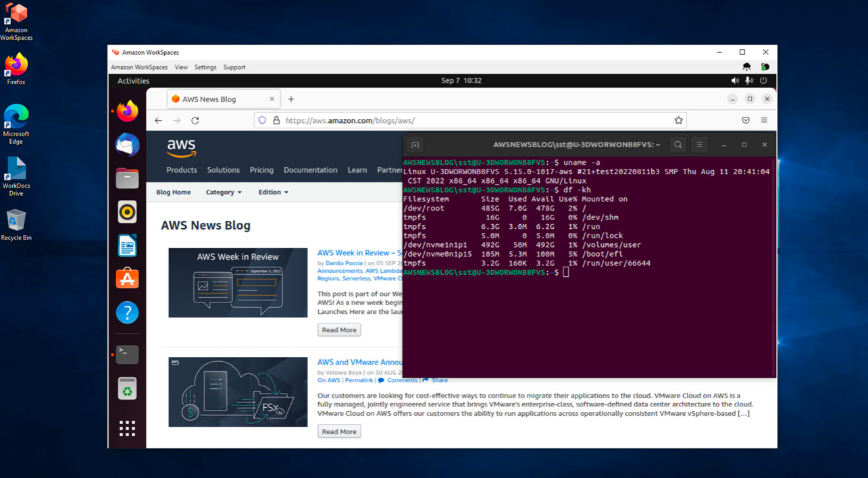Click the Blog Home link
This screenshot has height=478, width=868.
point(174,192)
